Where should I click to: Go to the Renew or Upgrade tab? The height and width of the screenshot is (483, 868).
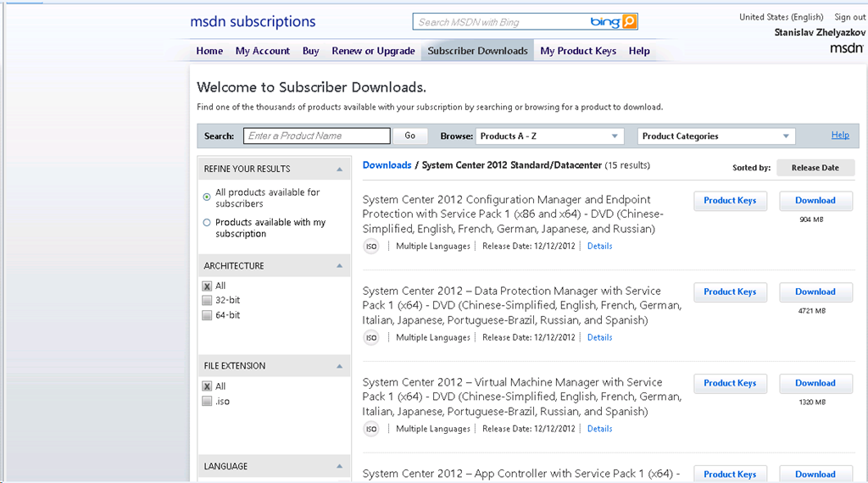point(373,51)
